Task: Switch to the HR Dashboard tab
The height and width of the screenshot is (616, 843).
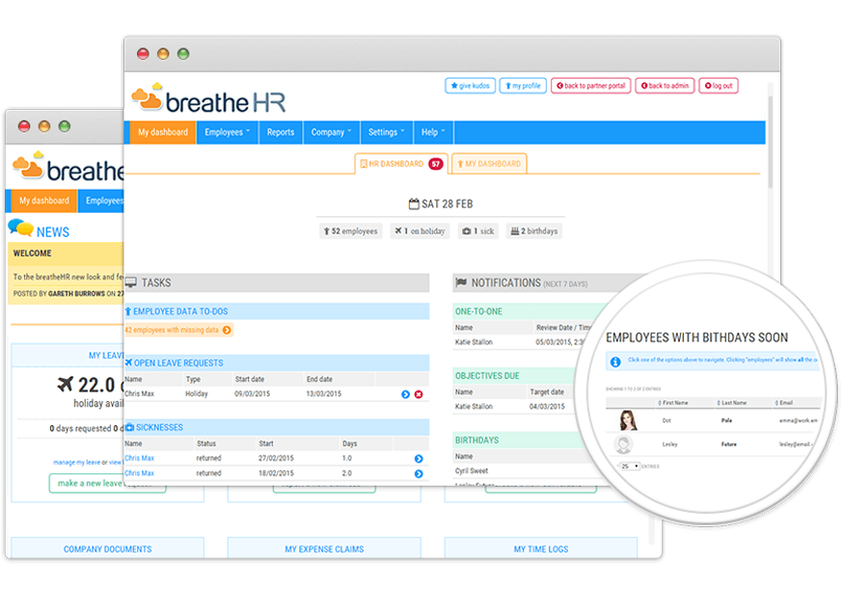Action: coord(401,164)
